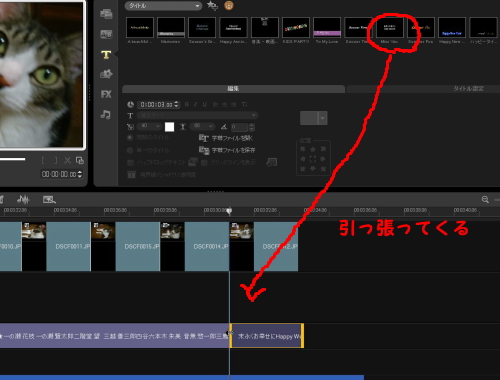Image resolution: width=500 pixels, height=380 pixels.
Task: Expand the タイトル gallery category dropdown
Action: point(163,6)
